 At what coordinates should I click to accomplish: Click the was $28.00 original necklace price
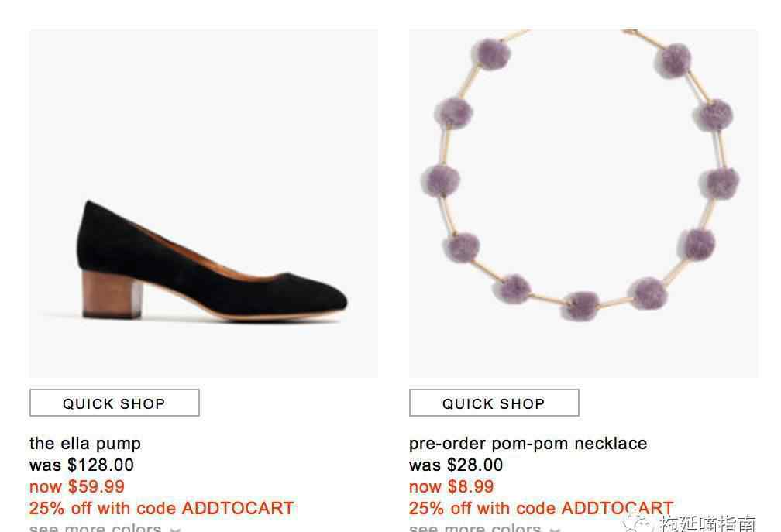click(x=456, y=465)
